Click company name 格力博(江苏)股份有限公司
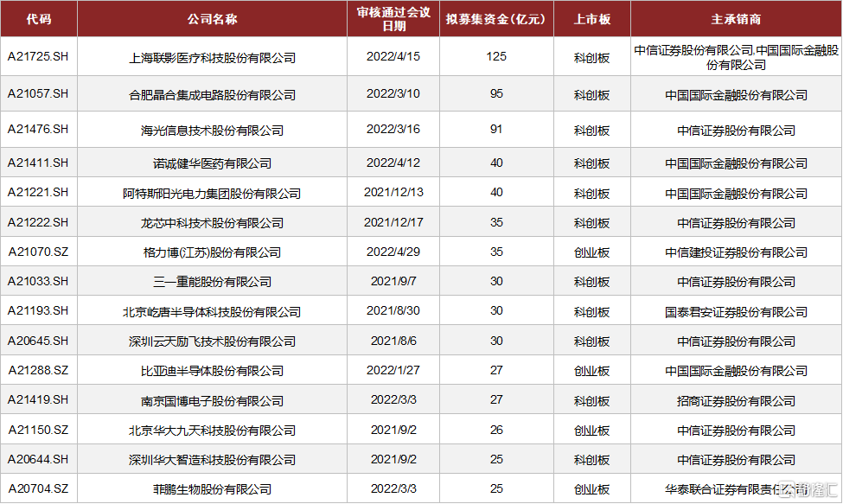 pyautogui.click(x=213, y=252)
